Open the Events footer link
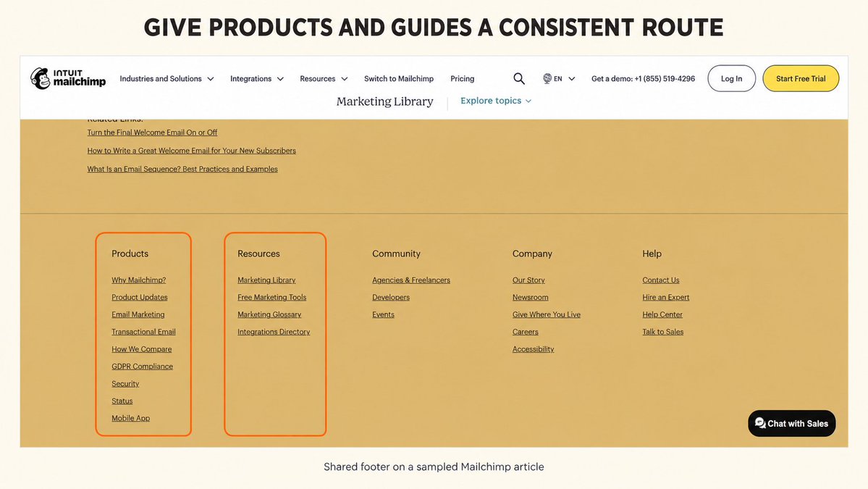This screenshot has height=489, width=868. pos(383,314)
